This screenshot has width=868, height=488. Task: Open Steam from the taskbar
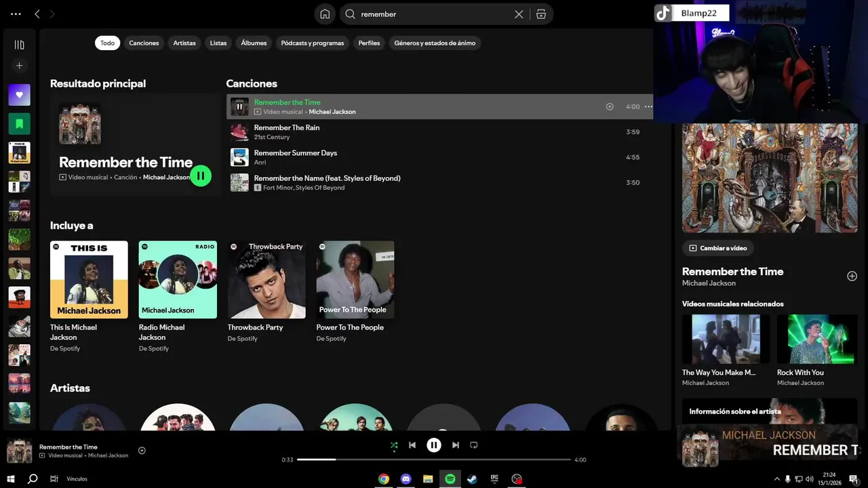tap(472, 479)
